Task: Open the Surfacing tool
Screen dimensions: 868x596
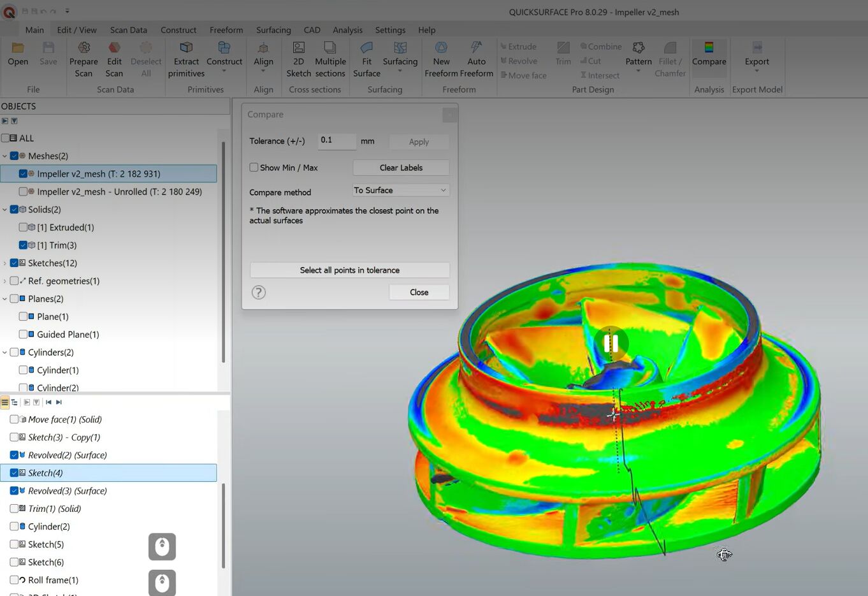Action: 400,57
